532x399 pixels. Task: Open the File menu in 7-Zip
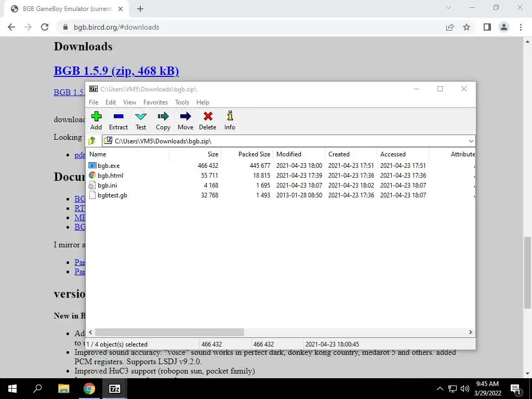pyautogui.click(x=94, y=102)
